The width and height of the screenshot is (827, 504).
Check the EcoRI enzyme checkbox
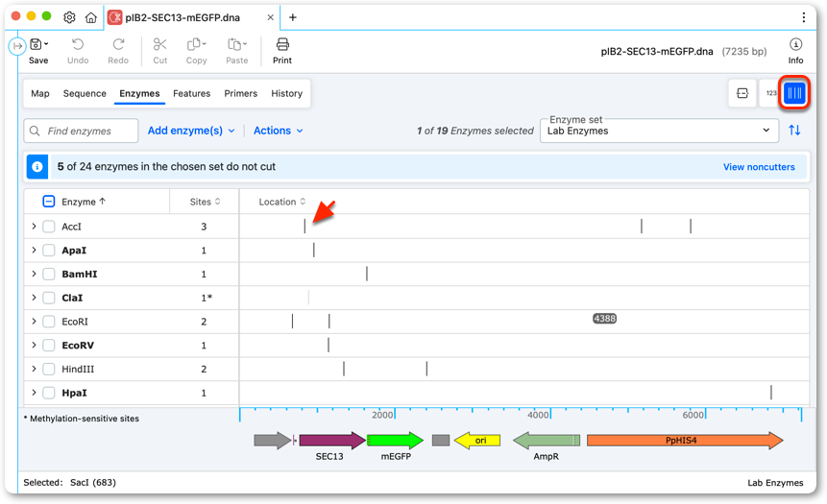coord(49,322)
